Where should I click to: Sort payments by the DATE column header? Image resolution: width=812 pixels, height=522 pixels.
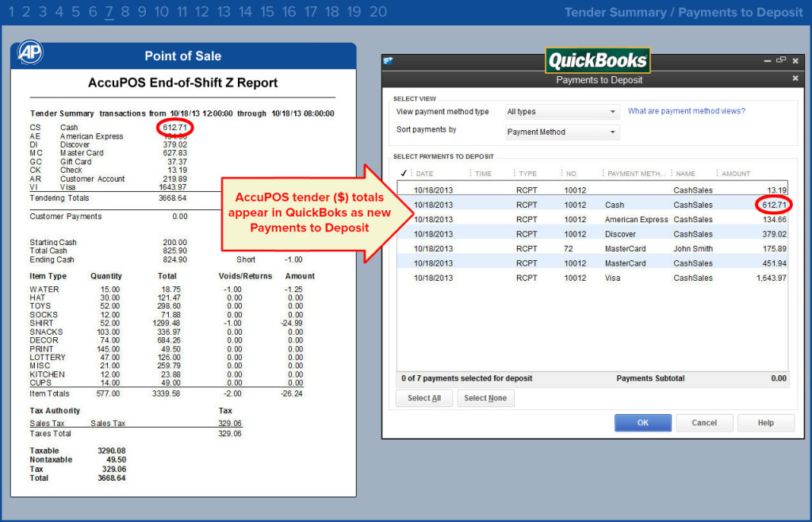tap(424, 174)
